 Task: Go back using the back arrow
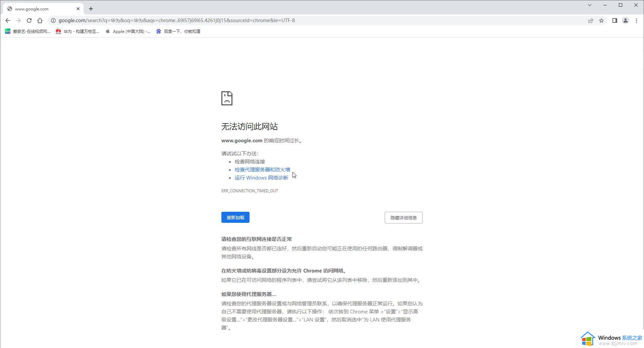pos(8,20)
